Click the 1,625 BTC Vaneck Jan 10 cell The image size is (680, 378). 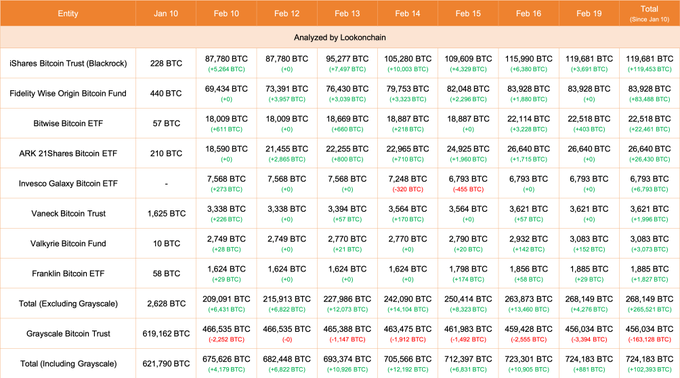click(166, 213)
